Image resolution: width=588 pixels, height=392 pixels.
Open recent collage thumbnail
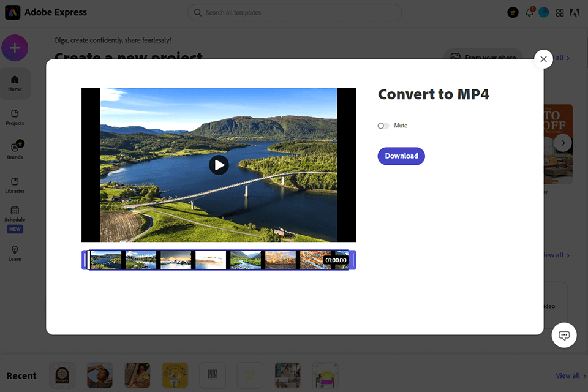pyautogui.click(x=288, y=375)
